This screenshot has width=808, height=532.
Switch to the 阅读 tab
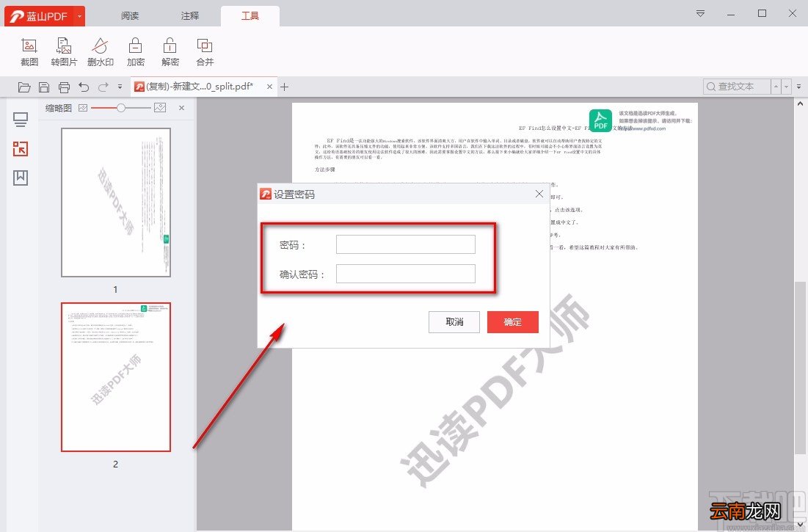(x=130, y=16)
